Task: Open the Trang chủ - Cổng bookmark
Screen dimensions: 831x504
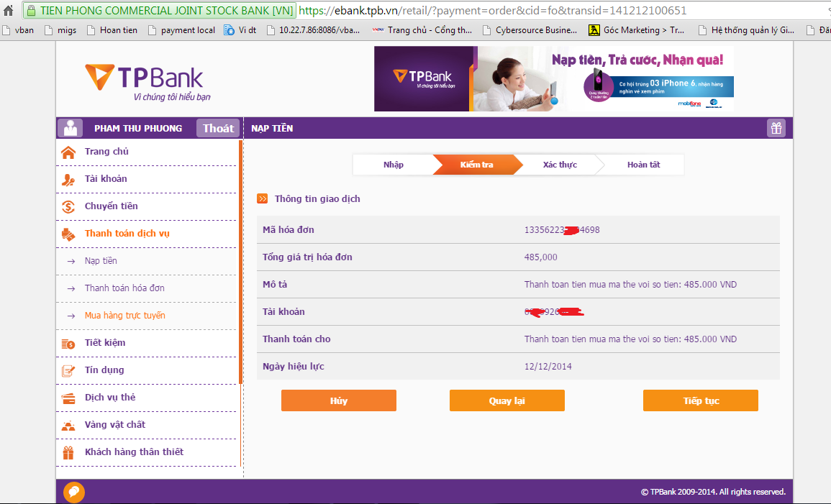Action: point(422,30)
